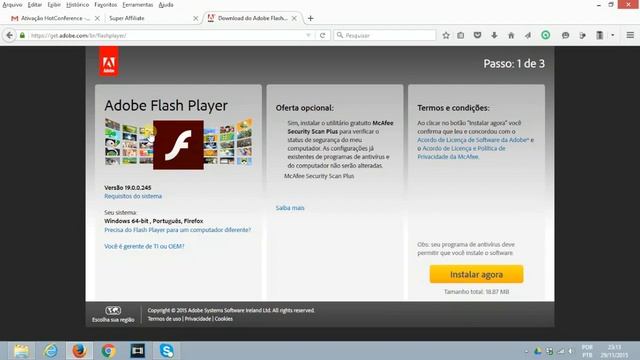The height and width of the screenshot is (360, 640).
Task: Click the Instalar agora button
Action: (x=476, y=274)
